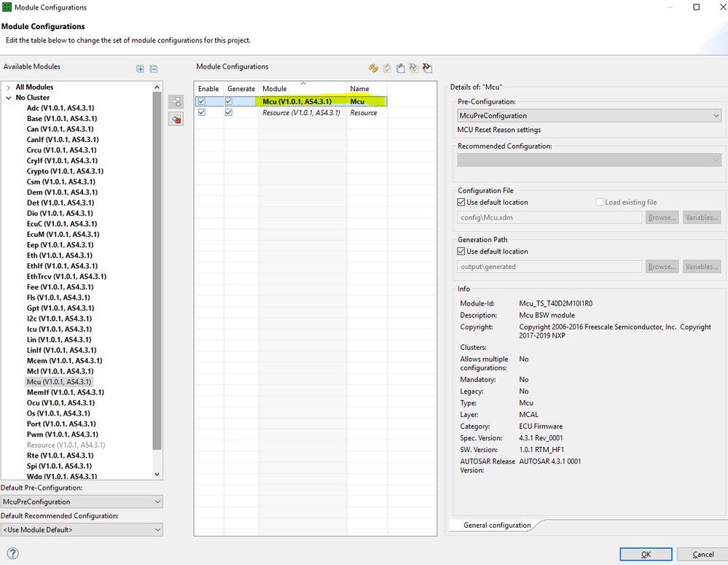Click the collapse-all icon above Available Modules

(x=154, y=69)
